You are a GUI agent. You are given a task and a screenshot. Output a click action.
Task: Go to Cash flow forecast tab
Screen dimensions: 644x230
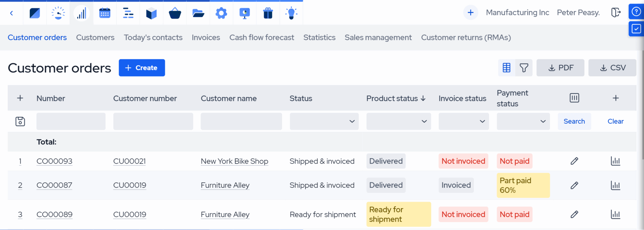point(262,38)
